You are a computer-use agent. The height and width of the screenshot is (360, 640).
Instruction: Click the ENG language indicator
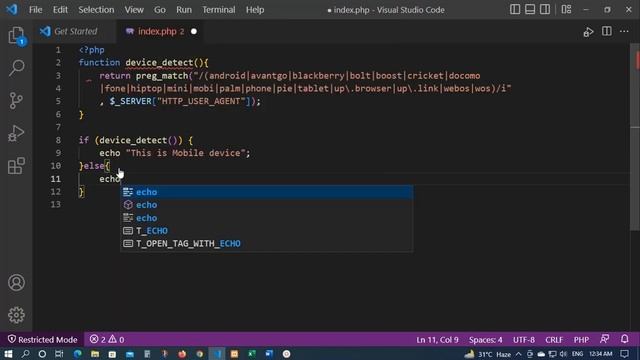577,354
